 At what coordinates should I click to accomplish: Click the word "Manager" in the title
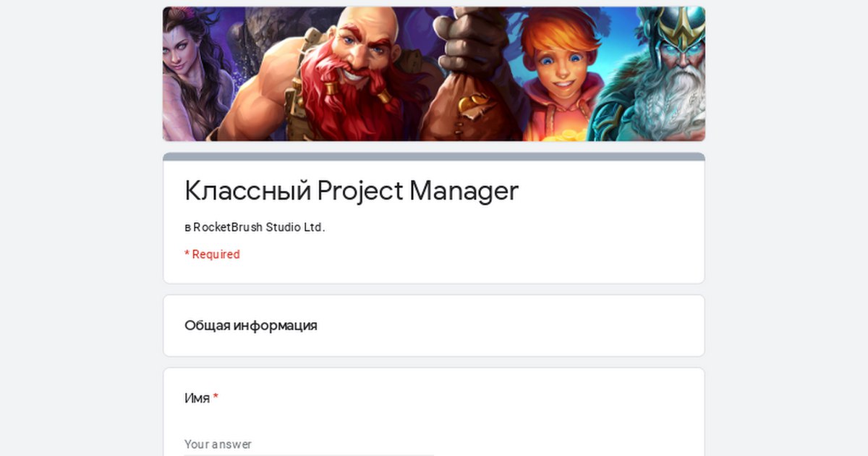[x=464, y=191]
